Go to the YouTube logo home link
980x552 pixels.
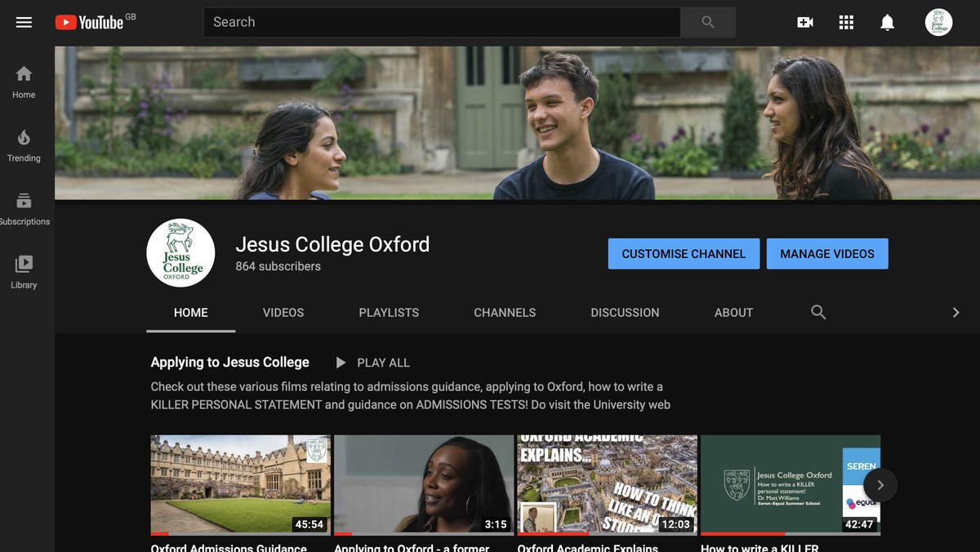pyautogui.click(x=89, y=23)
